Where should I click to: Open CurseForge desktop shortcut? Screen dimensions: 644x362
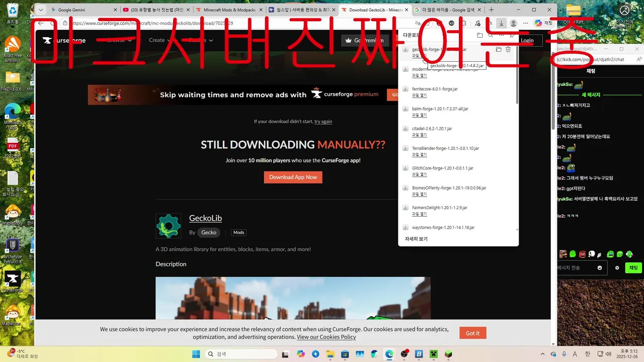point(13,282)
